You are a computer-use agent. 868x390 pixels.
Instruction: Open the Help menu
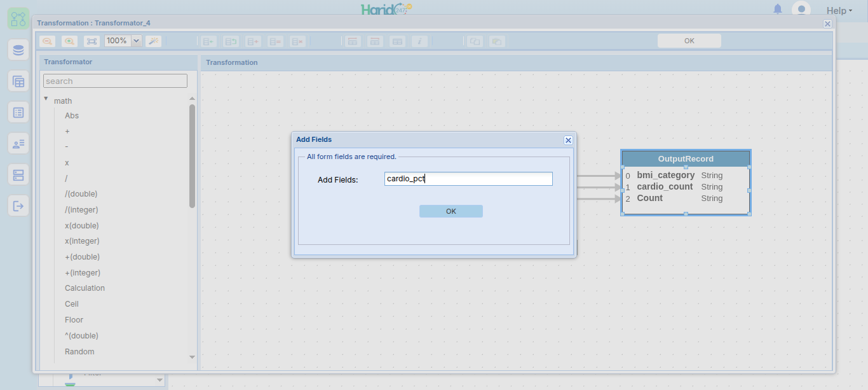(x=839, y=10)
